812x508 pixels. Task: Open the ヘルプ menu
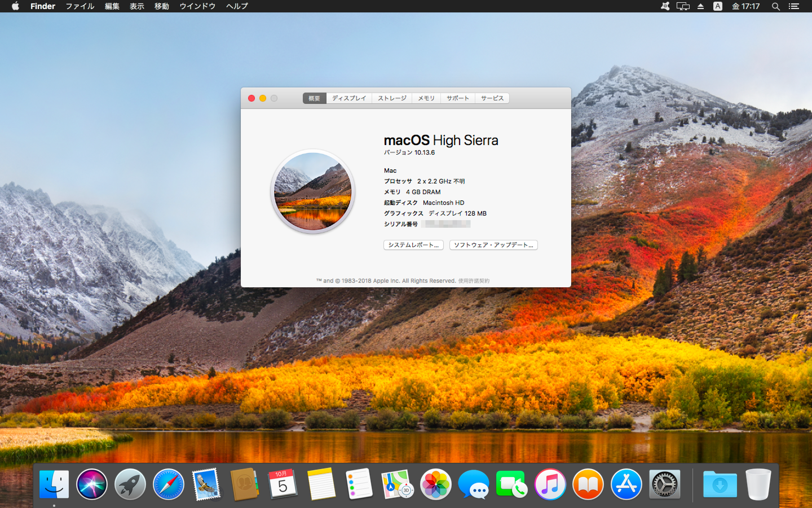(237, 6)
